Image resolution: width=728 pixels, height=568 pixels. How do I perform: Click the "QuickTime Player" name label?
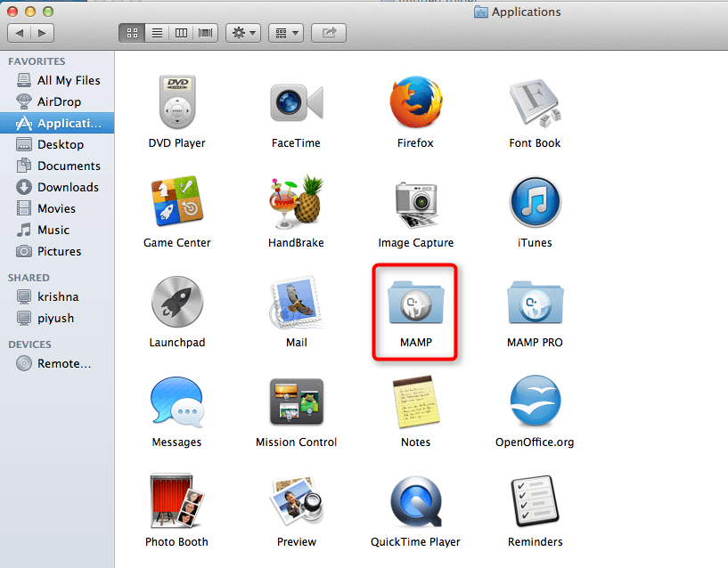tap(415, 542)
